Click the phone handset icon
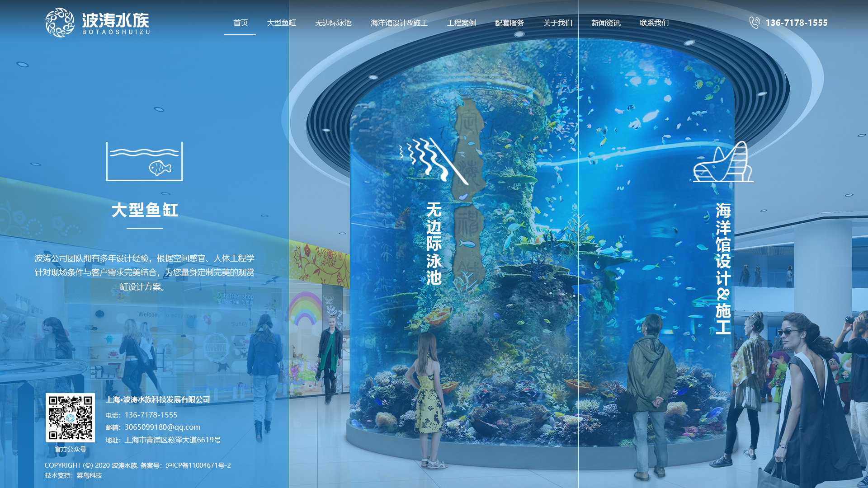The width and height of the screenshot is (868, 488). tap(755, 23)
